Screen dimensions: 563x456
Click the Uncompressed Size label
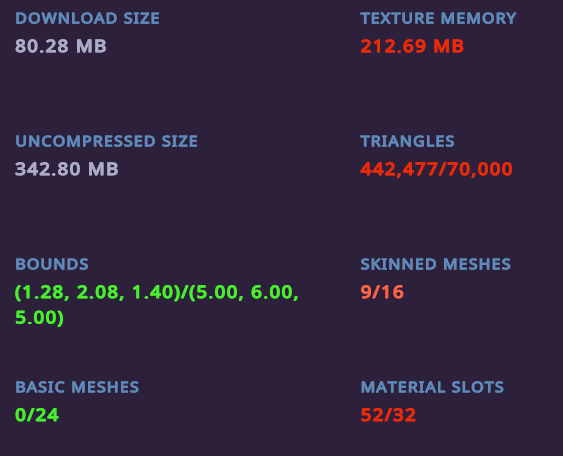coord(106,141)
